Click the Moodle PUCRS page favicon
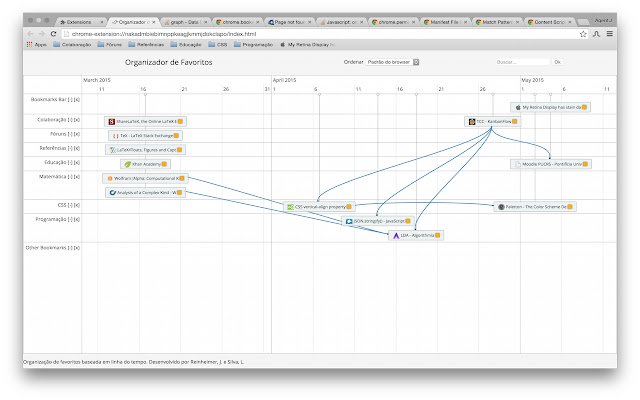The width and height of the screenshot is (640, 400). coord(518,164)
